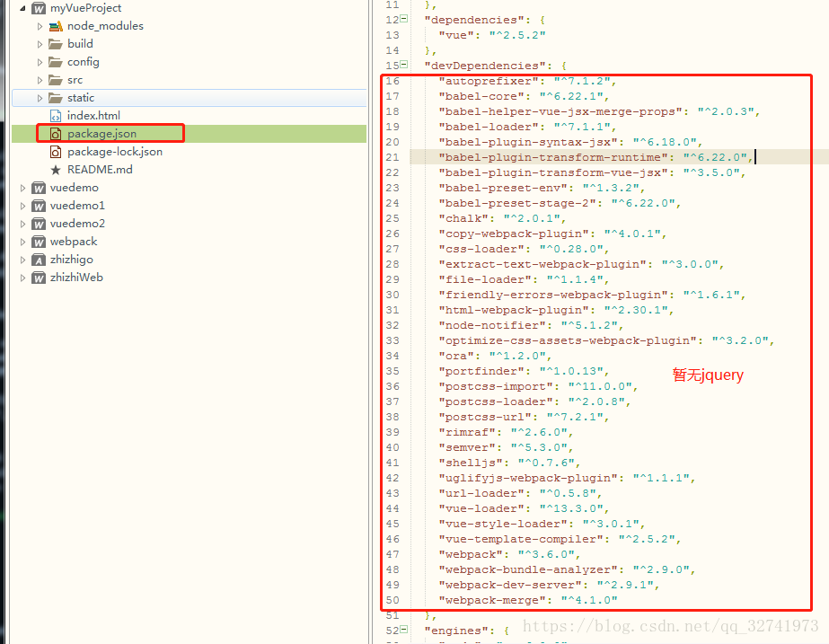Expand the vuedemo project arrow
This screenshot has height=644, width=829.
pos(22,189)
